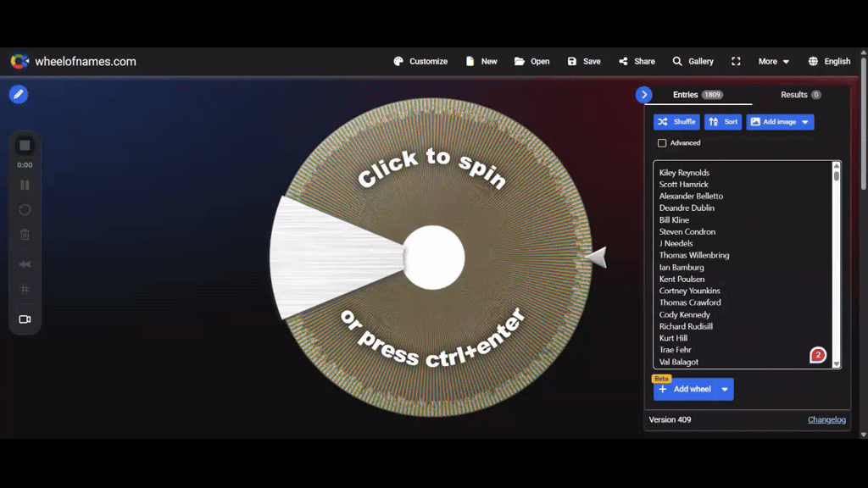
Task: Sort the entries
Action: [723, 122]
